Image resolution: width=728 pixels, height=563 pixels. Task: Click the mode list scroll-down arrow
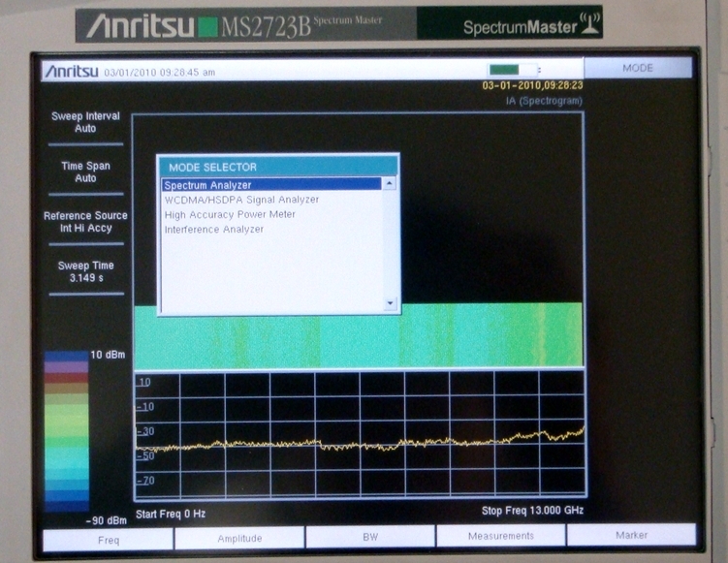(x=390, y=303)
